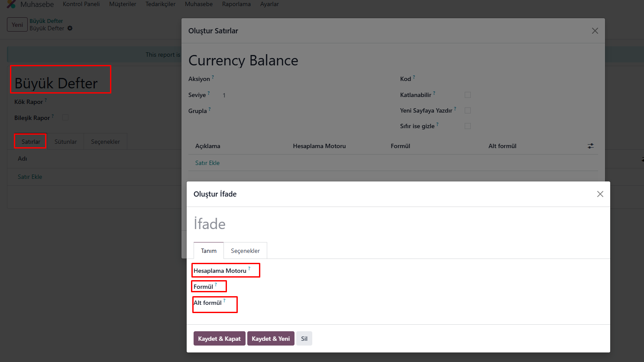Viewport: 644px width, 362px height.
Task: Open the Raporlama menu
Action: 236,4
